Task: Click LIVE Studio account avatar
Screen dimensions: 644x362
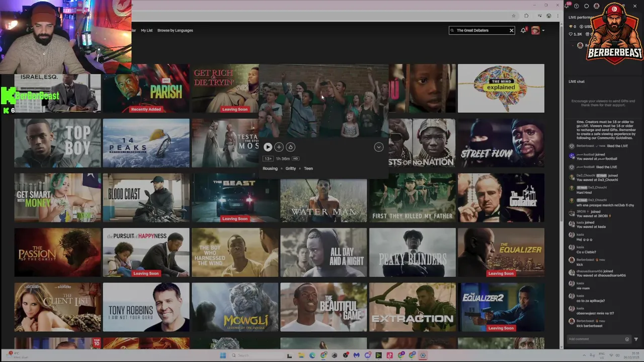Action: tap(597, 6)
